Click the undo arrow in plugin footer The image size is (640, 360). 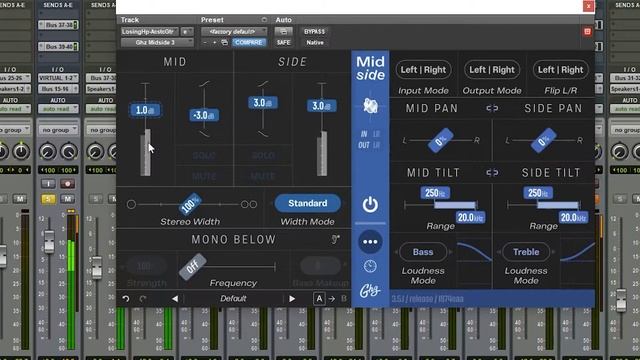pyautogui.click(x=126, y=299)
